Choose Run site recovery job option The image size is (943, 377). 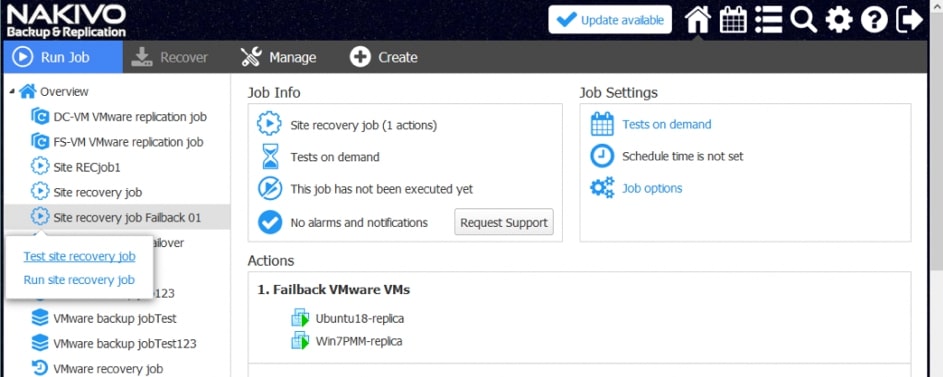[79, 280]
